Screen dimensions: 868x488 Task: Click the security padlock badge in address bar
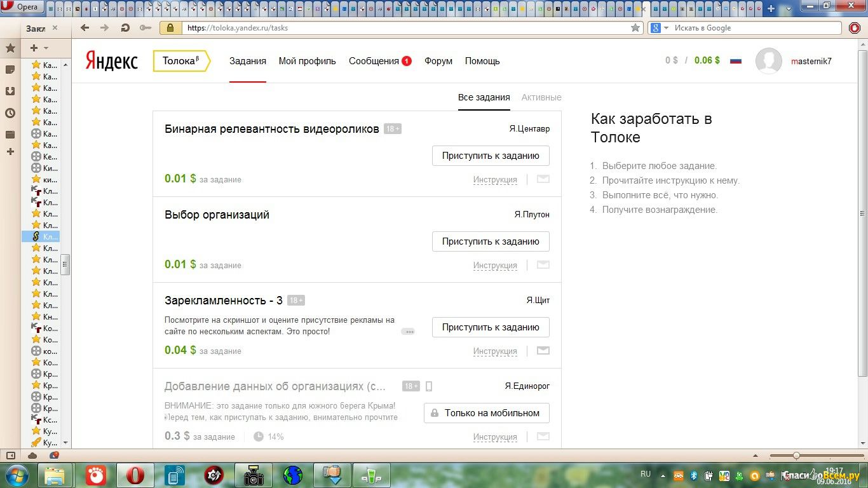pyautogui.click(x=170, y=28)
